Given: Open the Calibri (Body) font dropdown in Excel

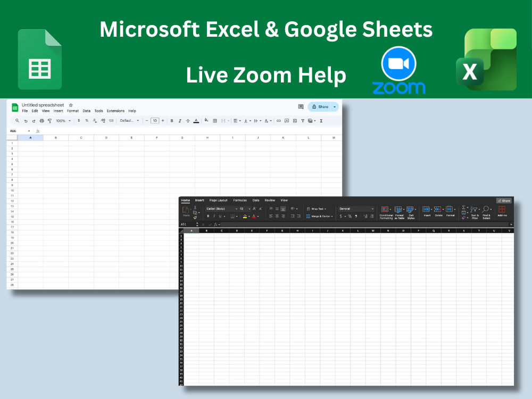Looking at the screenshot, I should tap(221, 209).
